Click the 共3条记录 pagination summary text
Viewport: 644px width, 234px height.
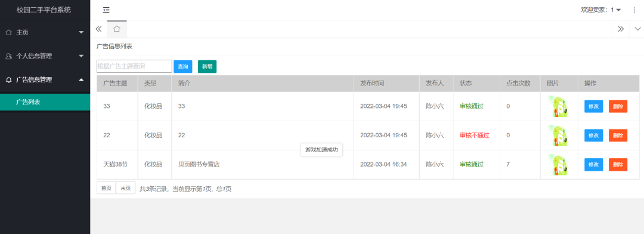tap(185, 189)
